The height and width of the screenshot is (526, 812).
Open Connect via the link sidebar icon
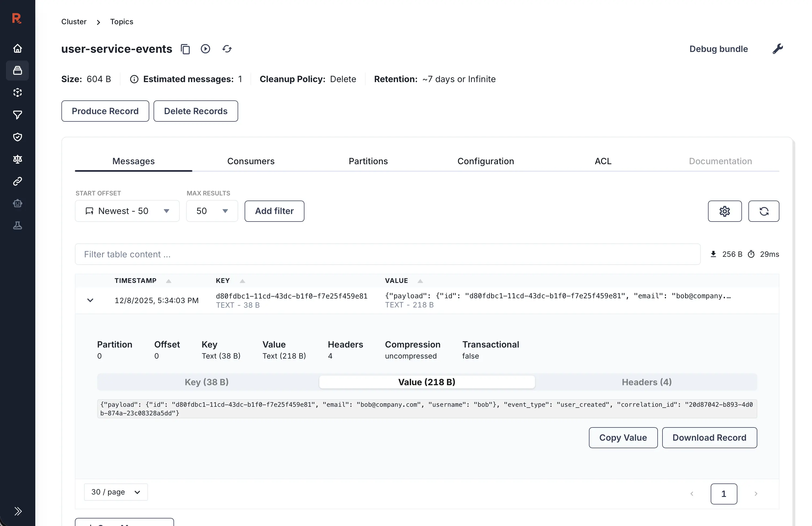18,181
